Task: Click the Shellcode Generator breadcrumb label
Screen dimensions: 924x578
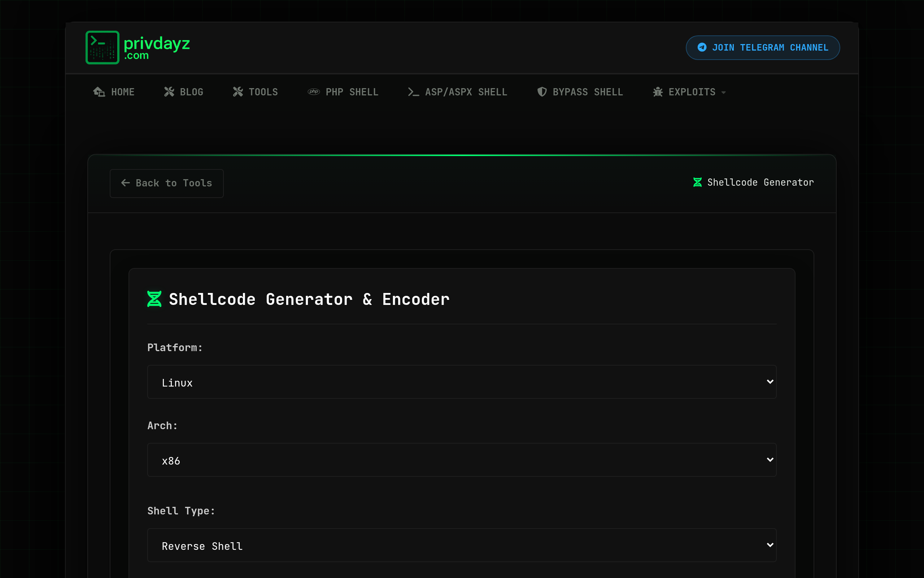Action: coord(760,182)
